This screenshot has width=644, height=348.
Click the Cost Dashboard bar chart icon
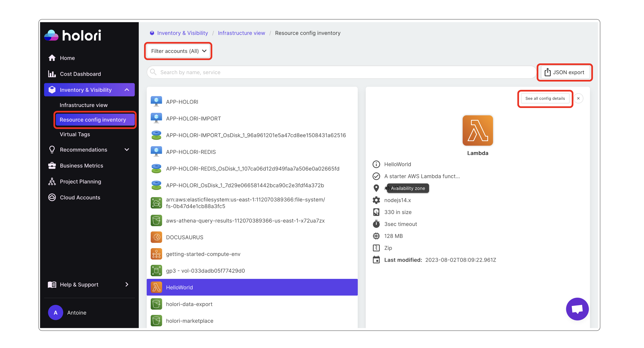click(52, 74)
